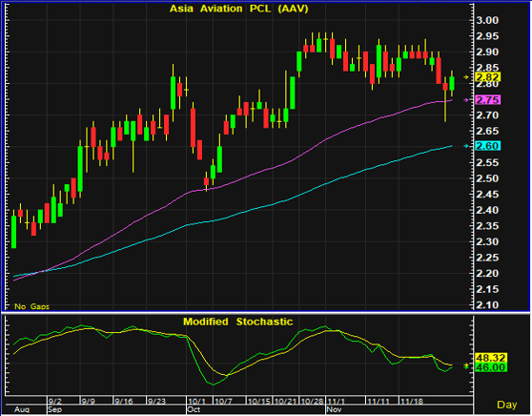The width and height of the screenshot is (532, 416).
Task: Select the magenta 2.75 moving average label
Action: (488, 100)
